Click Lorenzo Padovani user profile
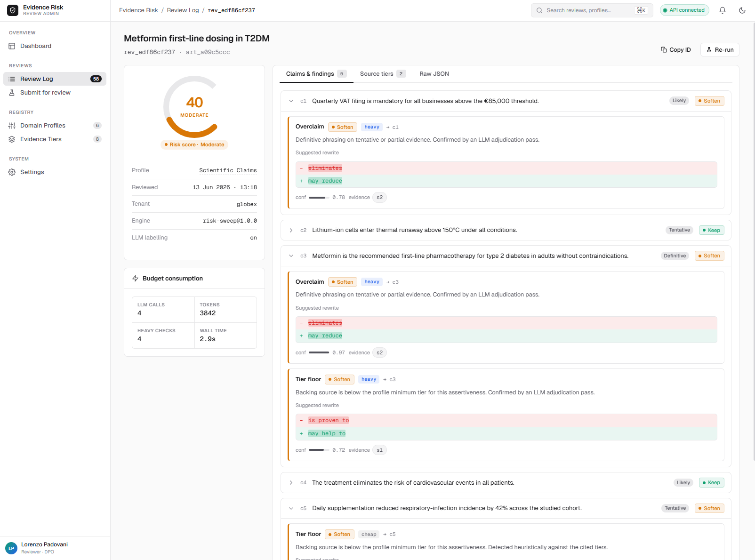The height and width of the screenshot is (560, 755). tap(55, 548)
